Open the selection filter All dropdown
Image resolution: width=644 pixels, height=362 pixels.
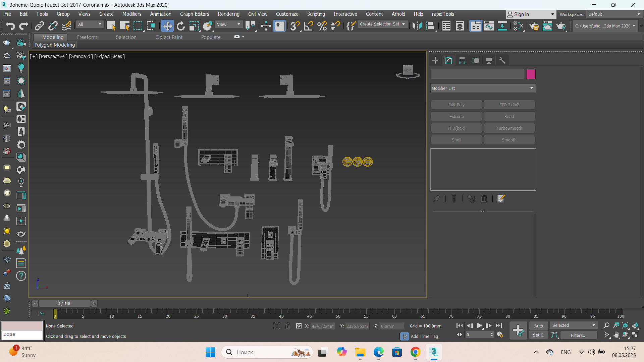[x=90, y=24]
